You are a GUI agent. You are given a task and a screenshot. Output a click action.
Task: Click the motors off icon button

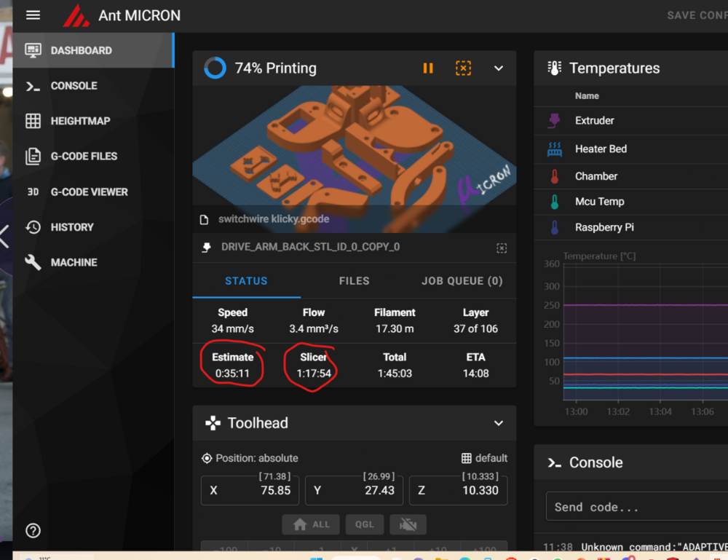click(x=408, y=525)
